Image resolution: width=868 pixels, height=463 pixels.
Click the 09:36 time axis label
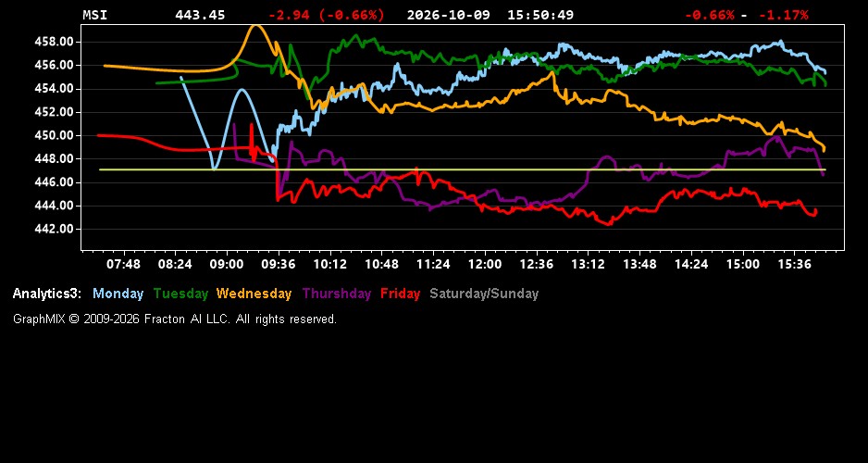coord(279,265)
